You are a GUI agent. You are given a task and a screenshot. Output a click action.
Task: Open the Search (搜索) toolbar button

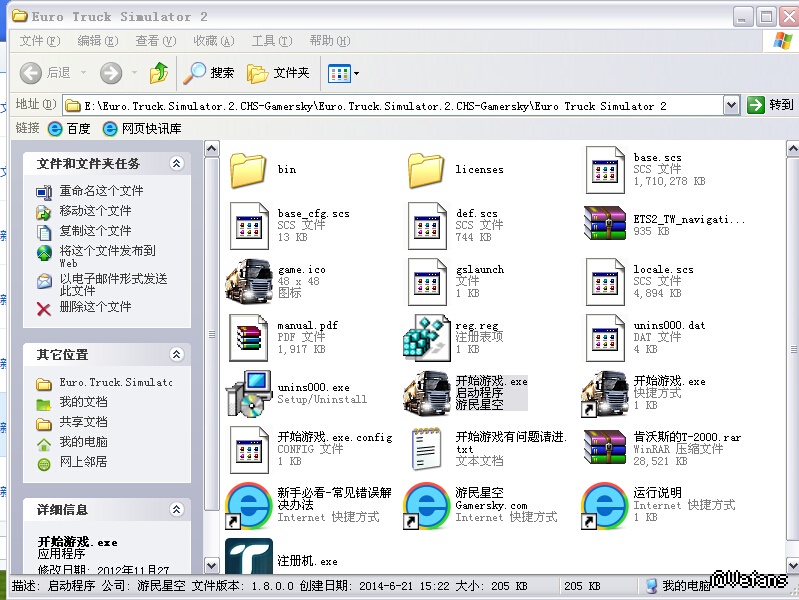[209, 73]
